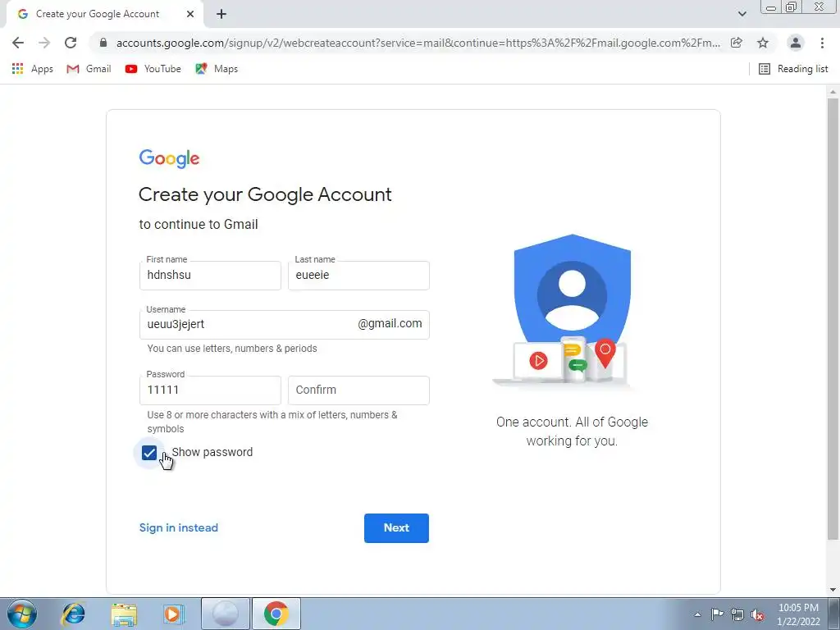
Task: Click the Confirm password field
Action: pyautogui.click(x=358, y=390)
